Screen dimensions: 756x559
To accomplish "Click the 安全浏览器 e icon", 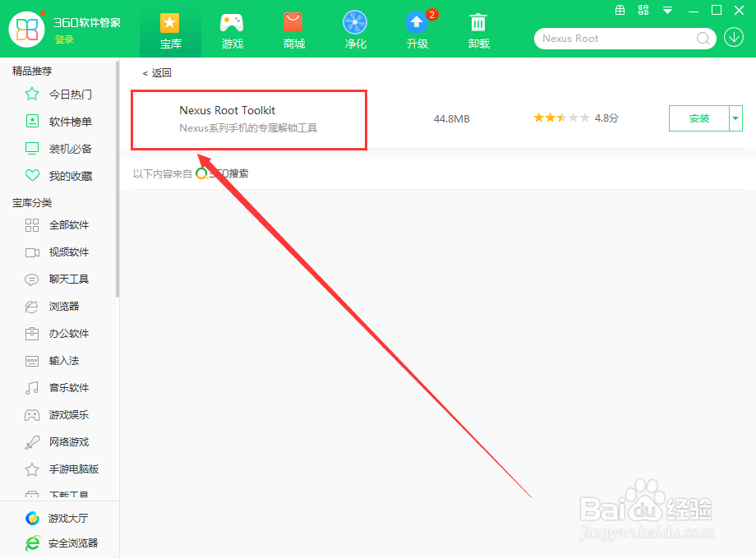I will [x=32, y=543].
